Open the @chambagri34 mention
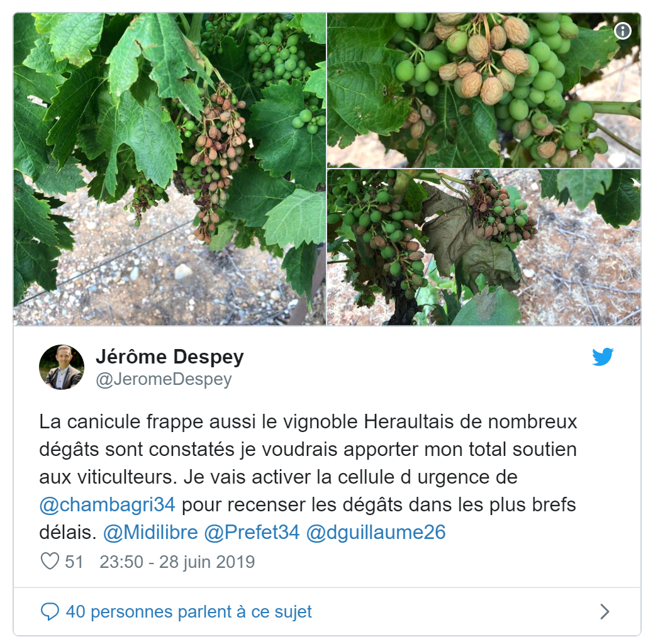 click(108, 504)
